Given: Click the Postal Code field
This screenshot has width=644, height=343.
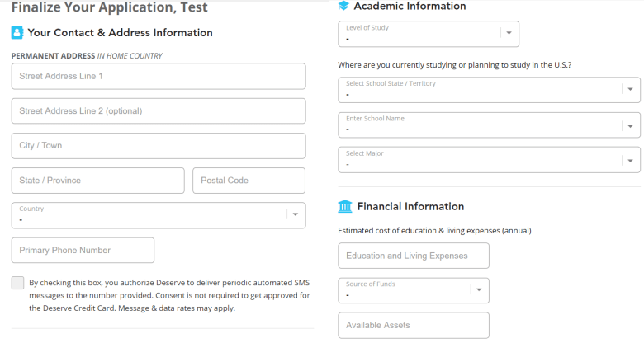Looking at the screenshot, I should coord(249,181).
